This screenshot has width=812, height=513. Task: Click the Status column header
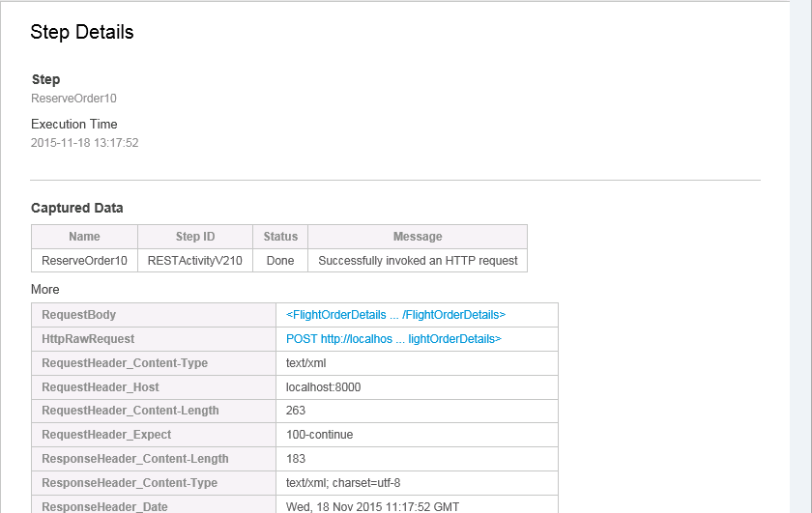tap(280, 237)
